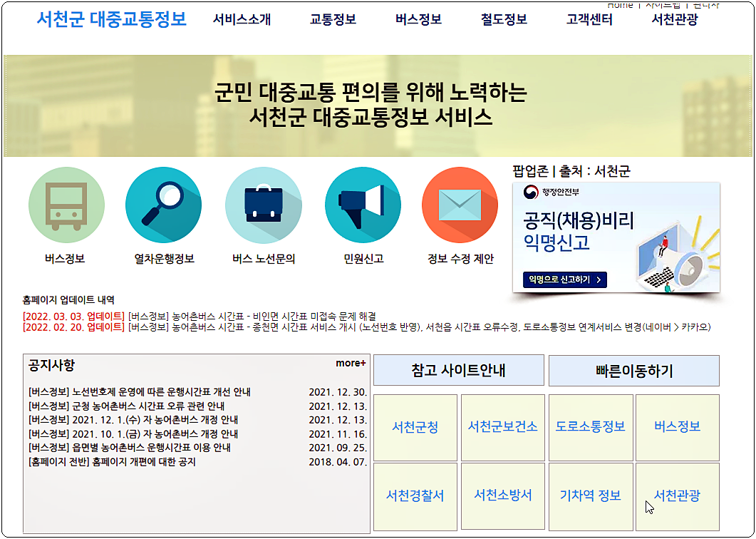Click the 도로소통정보 quick-move tile

click(x=591, y=428)
